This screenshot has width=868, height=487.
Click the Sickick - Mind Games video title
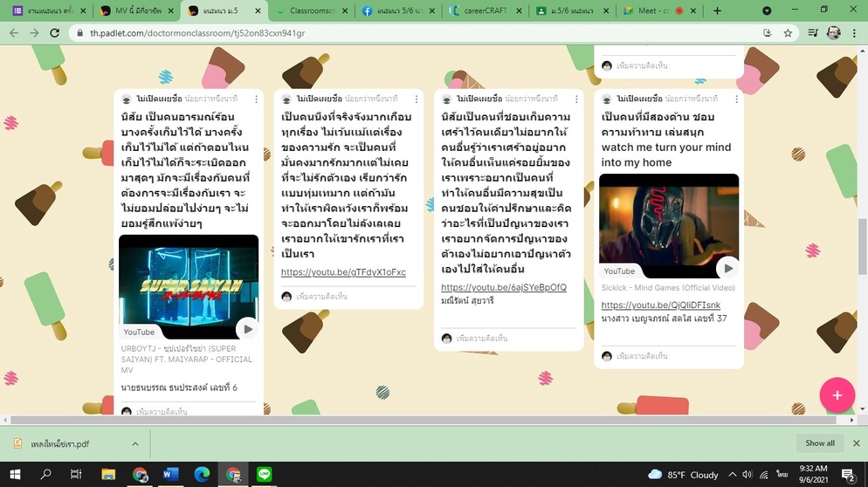[668, 288]
